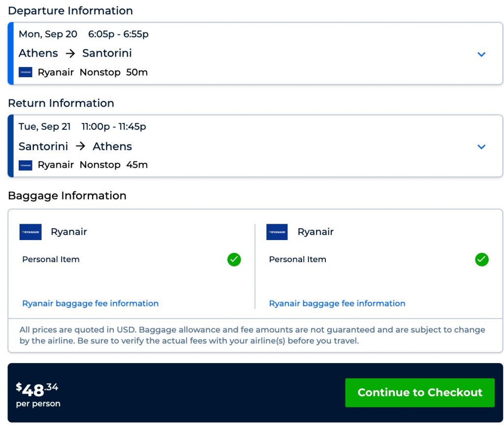Click the $48.34 per person price
504x425 pixels.
[38, 393]
